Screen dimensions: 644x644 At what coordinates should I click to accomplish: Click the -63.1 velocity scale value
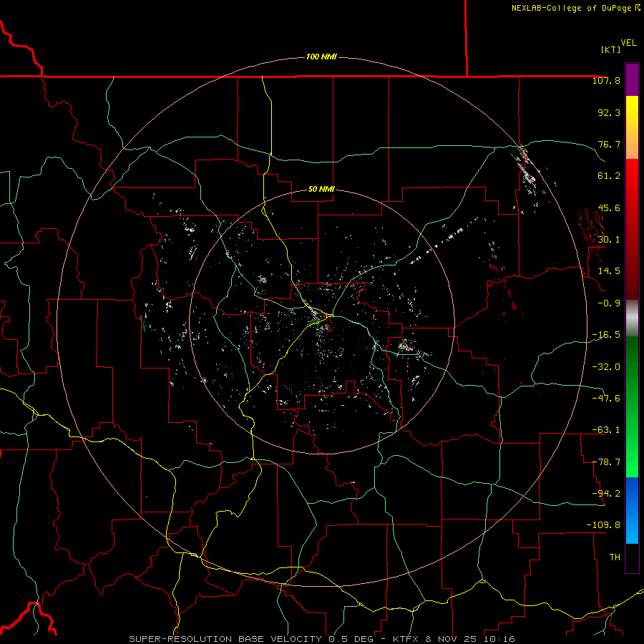606,430
